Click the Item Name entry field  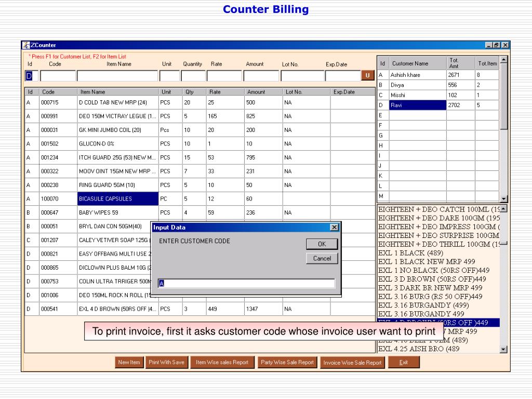[x=117, y=76]
